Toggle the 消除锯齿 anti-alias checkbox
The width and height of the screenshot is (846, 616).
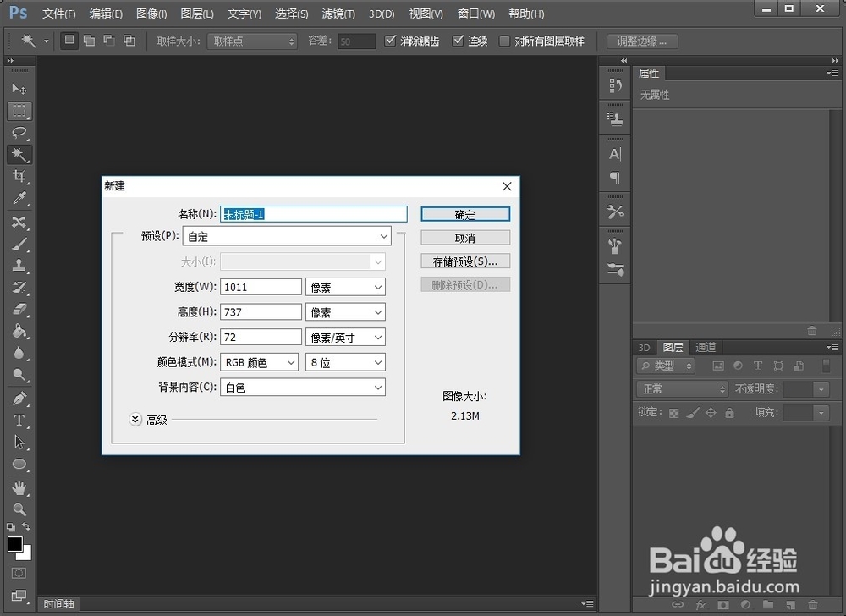pos(390,41)
